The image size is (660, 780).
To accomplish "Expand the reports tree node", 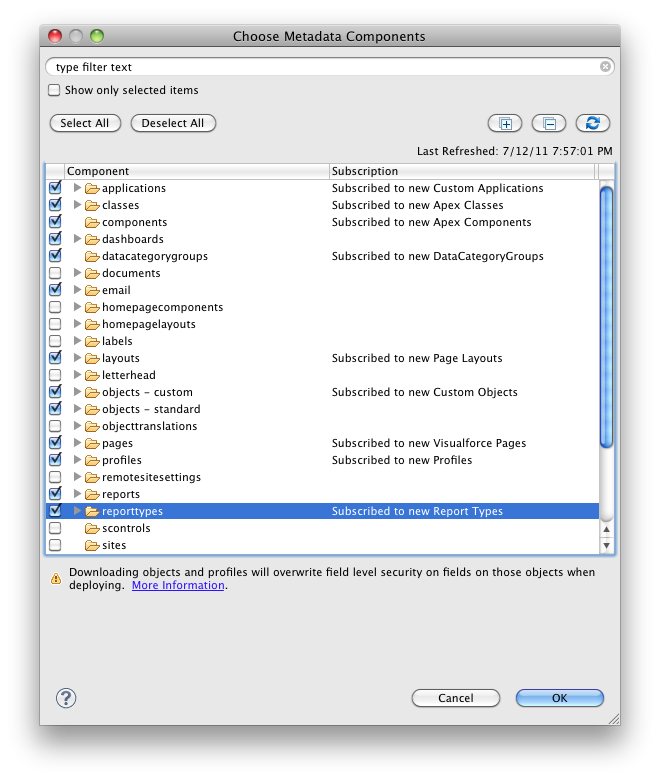I will pos(77,494).
